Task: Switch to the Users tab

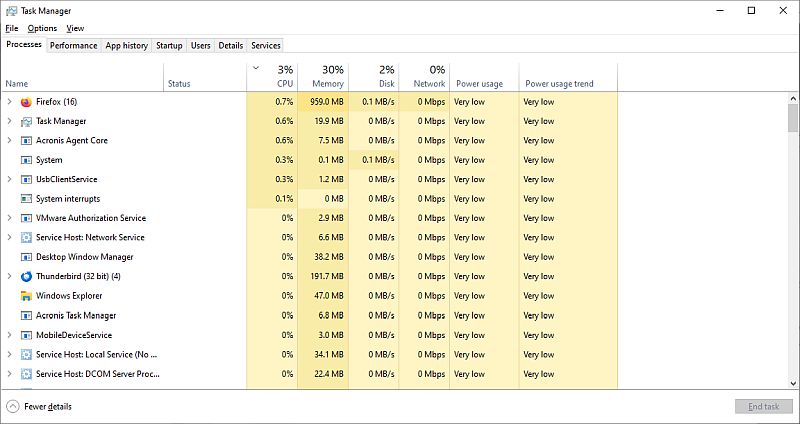Action: pyautogui.click(x=201, y=45)
